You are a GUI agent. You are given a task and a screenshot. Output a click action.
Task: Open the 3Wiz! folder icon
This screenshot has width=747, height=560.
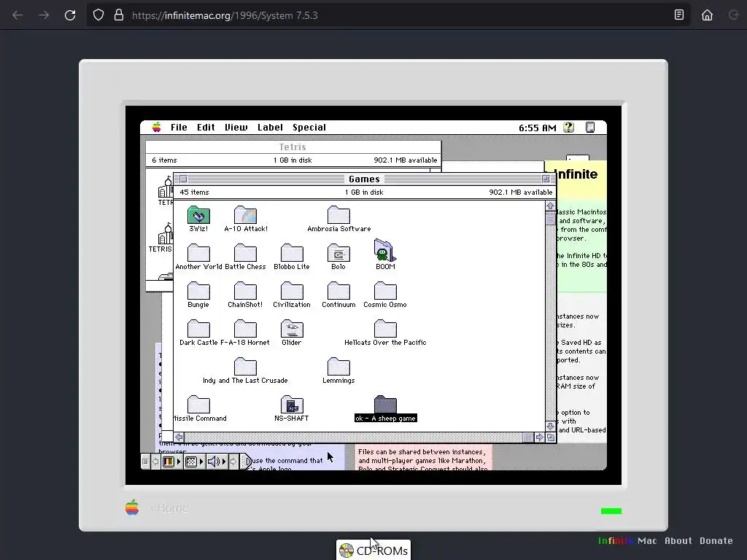click(x=198, y=215)
